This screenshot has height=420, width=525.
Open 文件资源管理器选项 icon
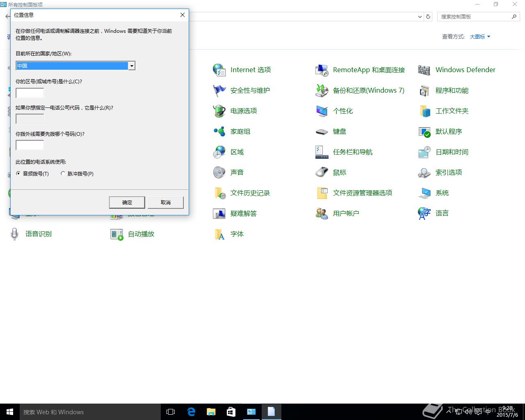pos(322,193)
